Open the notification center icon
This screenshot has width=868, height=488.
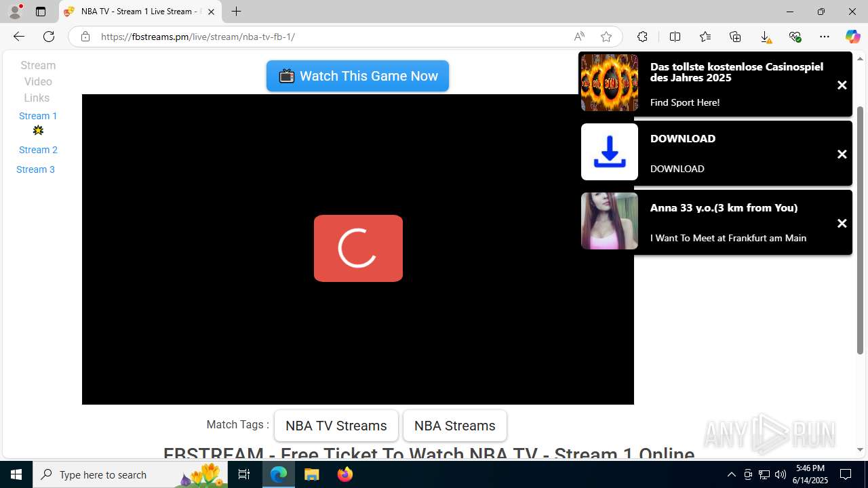(846, 474)
